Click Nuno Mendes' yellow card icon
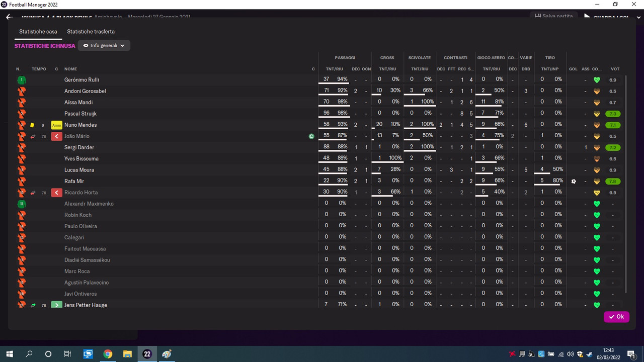644x362 pixels. click(32, 125)
